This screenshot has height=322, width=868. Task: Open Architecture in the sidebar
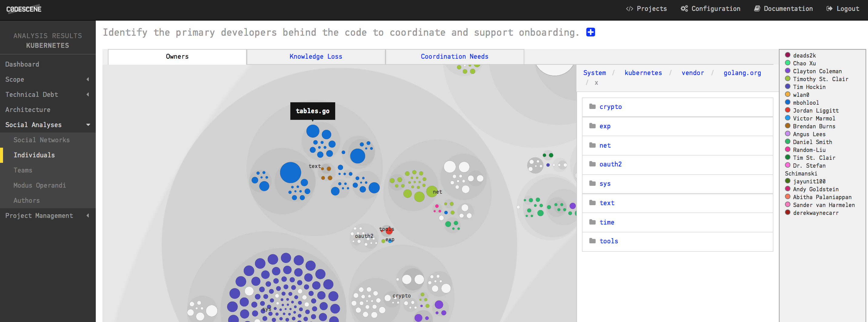point(28,110)
